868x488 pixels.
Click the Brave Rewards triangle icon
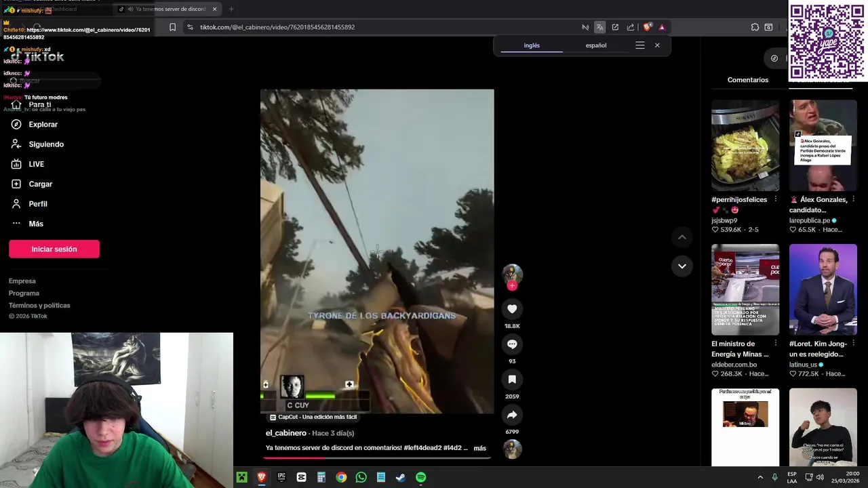click(662, 27)
